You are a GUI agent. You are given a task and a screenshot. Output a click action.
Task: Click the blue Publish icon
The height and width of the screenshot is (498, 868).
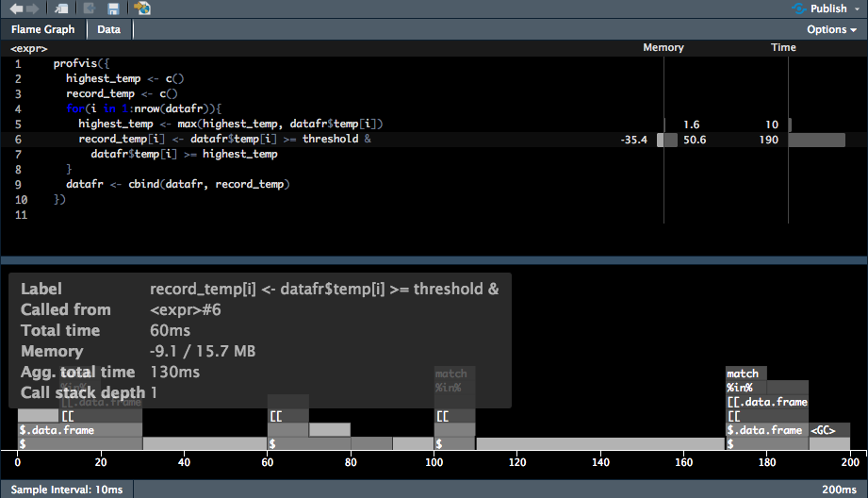pyautogui.click(x=799, y=8)
